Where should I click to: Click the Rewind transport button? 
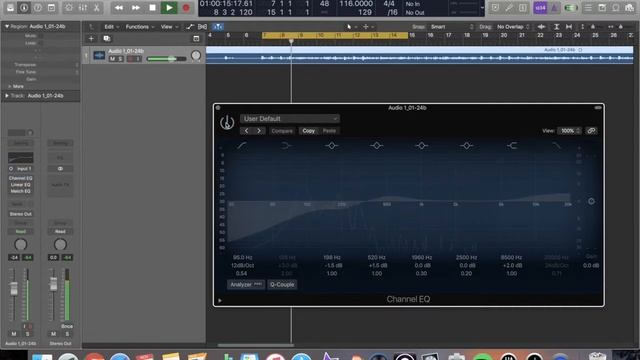coord(119,7)
